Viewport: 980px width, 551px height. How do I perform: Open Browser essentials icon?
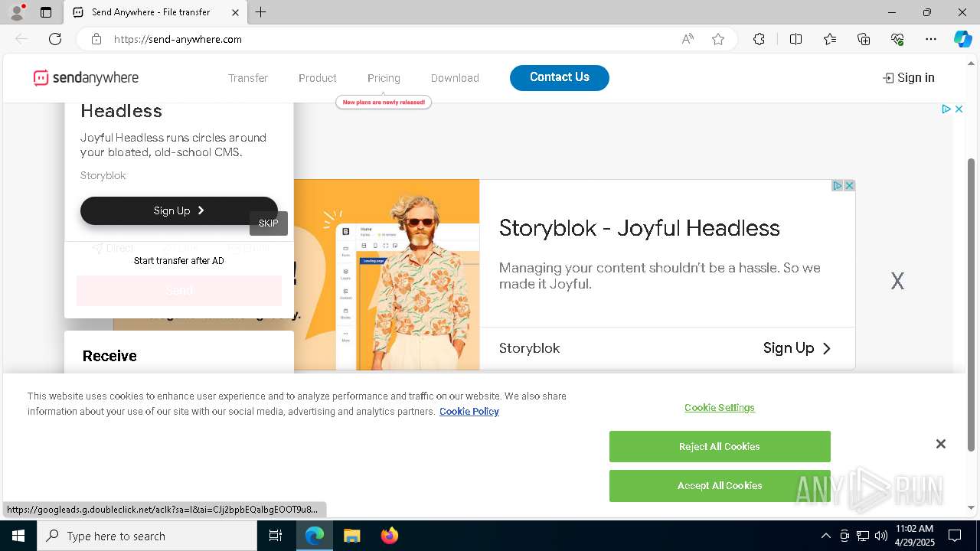pos(897,39)
